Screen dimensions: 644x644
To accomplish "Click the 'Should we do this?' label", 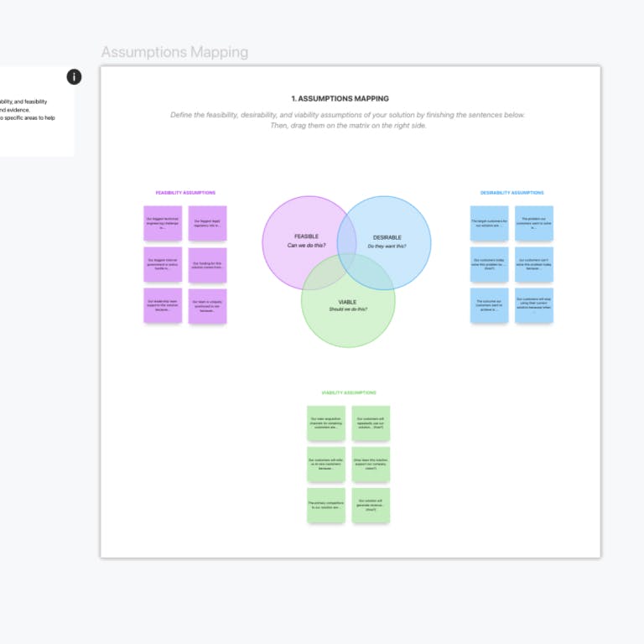I will [348, 309].
